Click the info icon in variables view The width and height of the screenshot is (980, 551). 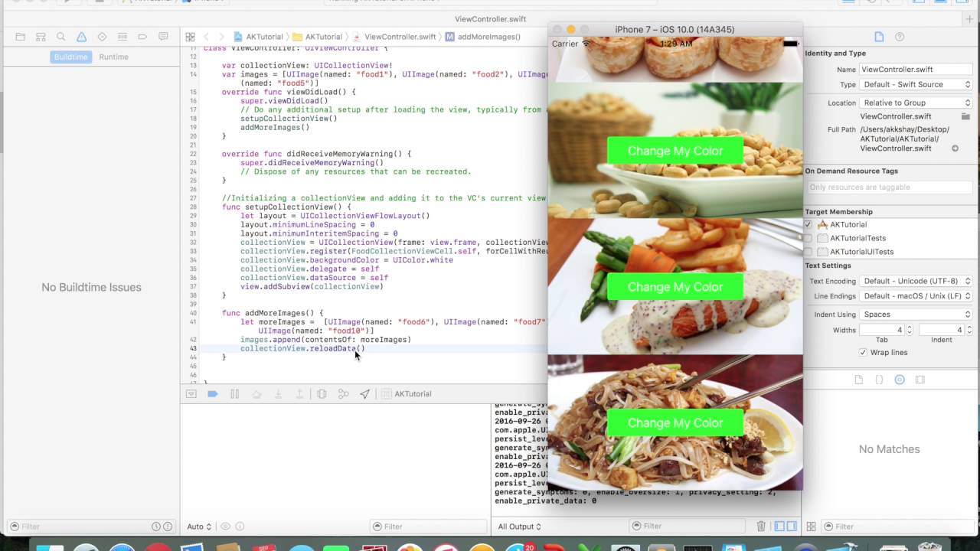tap(240, 527)
